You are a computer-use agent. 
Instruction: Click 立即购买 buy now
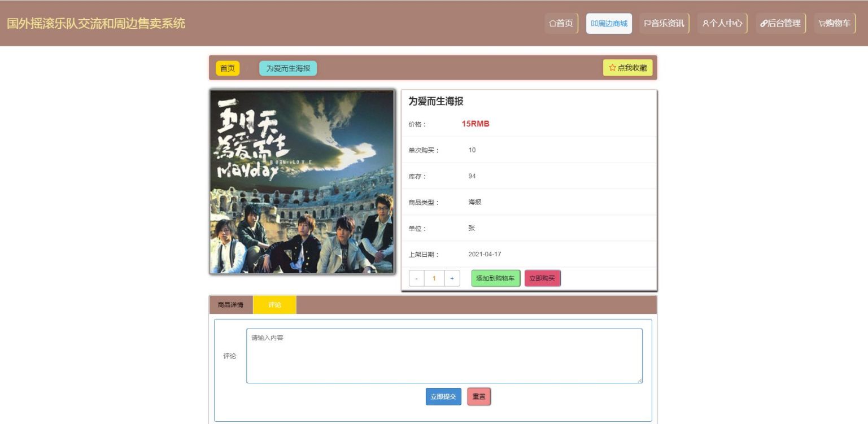542,278
